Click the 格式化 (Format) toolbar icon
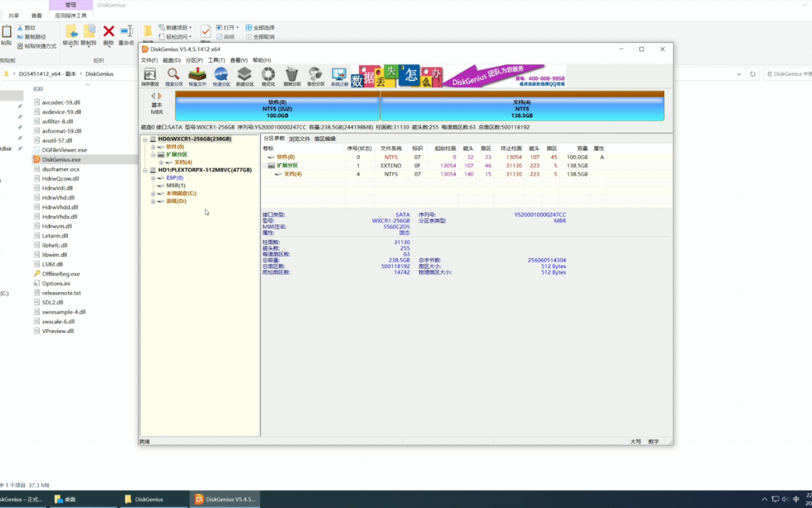812x508 pixels. [x=268, y=76]
